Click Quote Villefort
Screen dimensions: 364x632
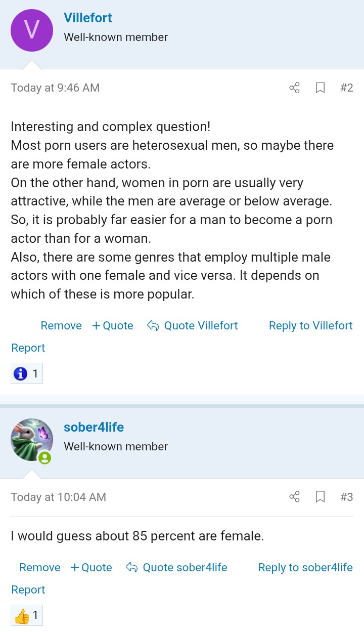pyautogui.click(x=193, y=326)
